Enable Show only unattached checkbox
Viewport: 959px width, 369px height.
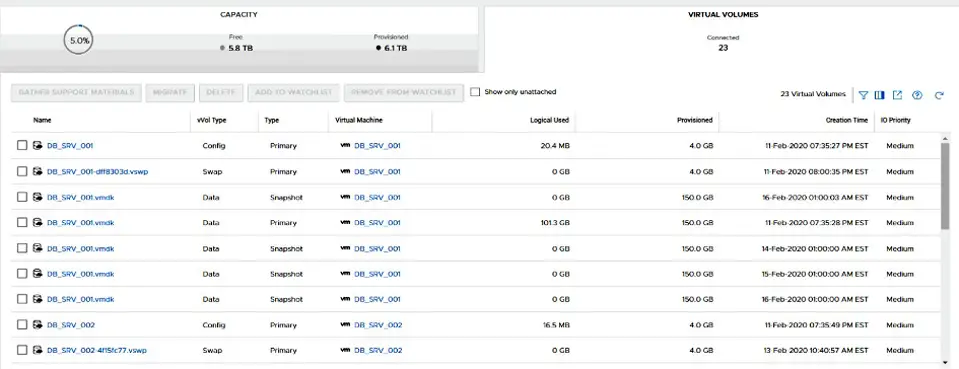click(x=475, y=92)
